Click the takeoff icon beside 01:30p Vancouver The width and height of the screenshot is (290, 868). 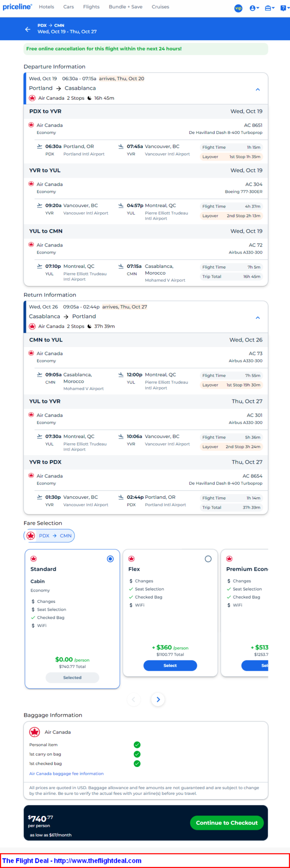(x=40, y=497)
